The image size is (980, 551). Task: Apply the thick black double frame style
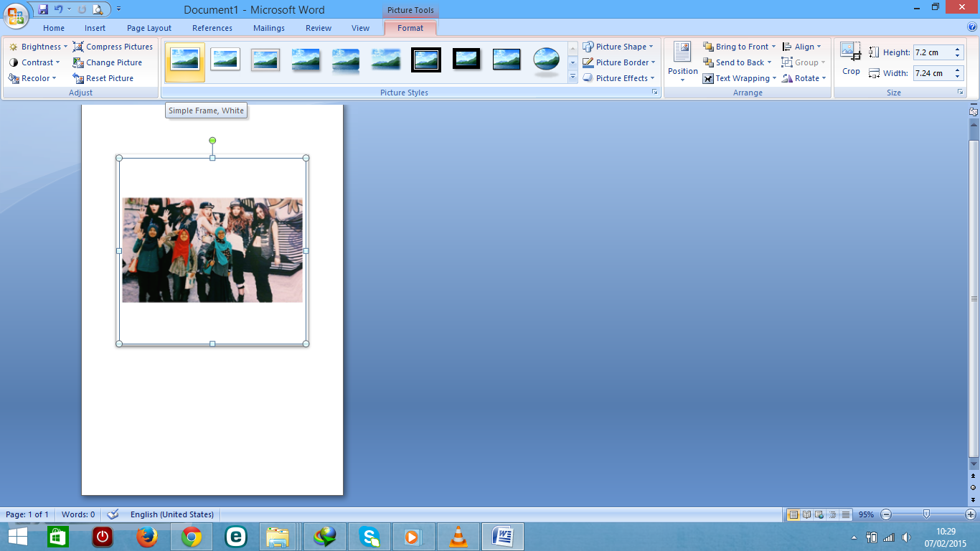point(426,60)
